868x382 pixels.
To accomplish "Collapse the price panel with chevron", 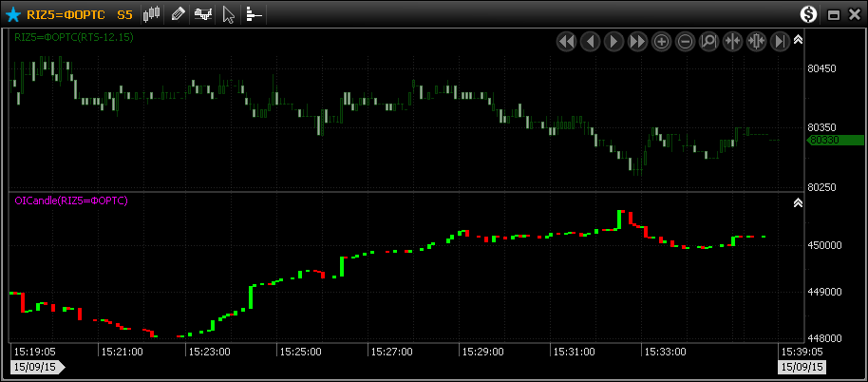I will click(x=798, y=40).
